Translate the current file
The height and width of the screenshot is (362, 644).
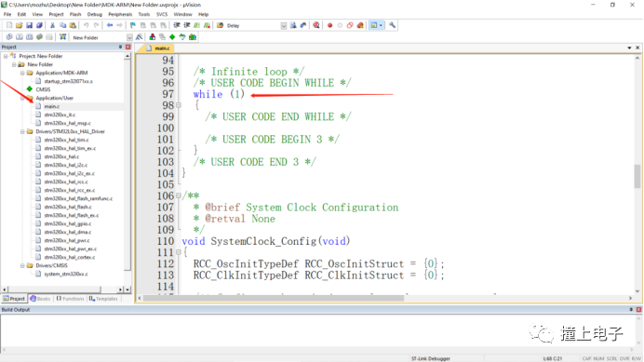pos(9,37)
